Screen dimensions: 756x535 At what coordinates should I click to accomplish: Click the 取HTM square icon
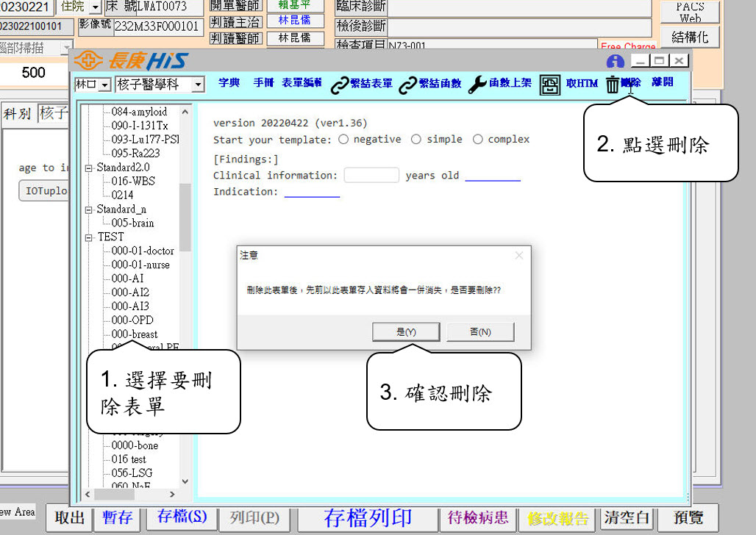tap(549, 85)
